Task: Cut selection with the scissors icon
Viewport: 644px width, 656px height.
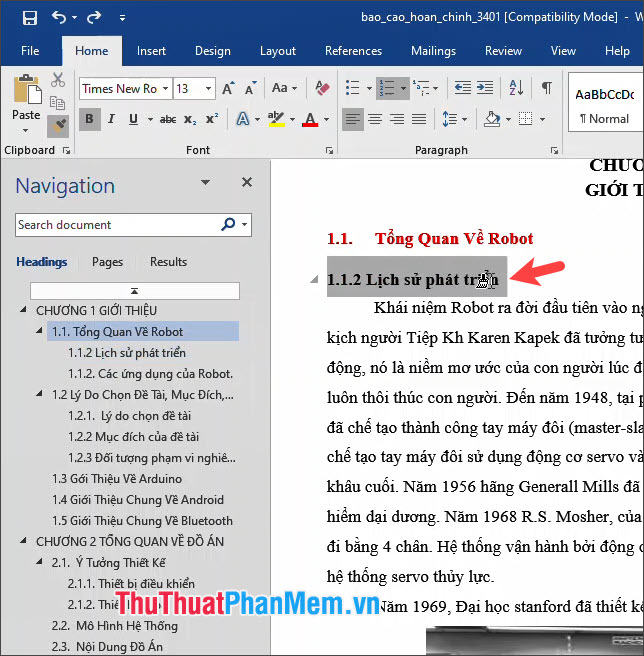Action: pyautogui.click(x=58, y=79)
